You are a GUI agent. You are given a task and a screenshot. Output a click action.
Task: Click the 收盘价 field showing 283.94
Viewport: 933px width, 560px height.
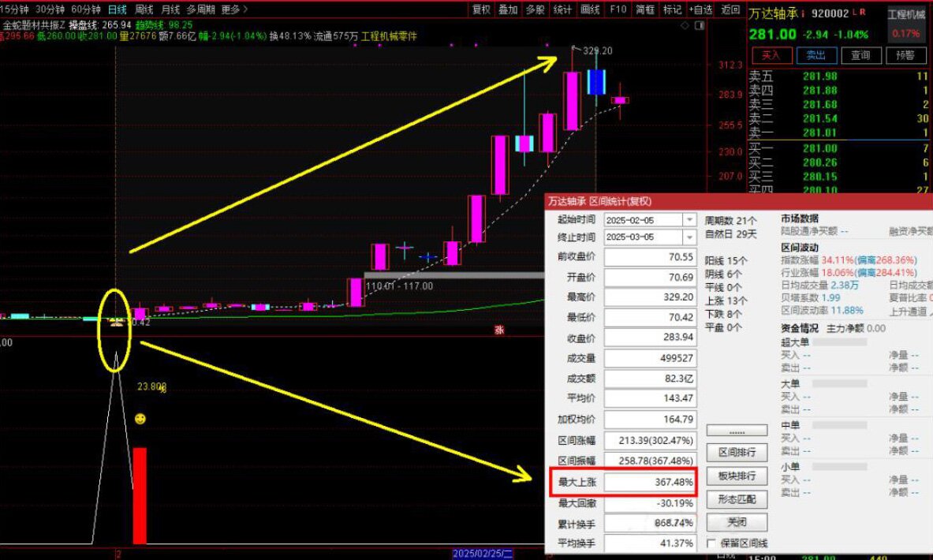coord(650,338)
